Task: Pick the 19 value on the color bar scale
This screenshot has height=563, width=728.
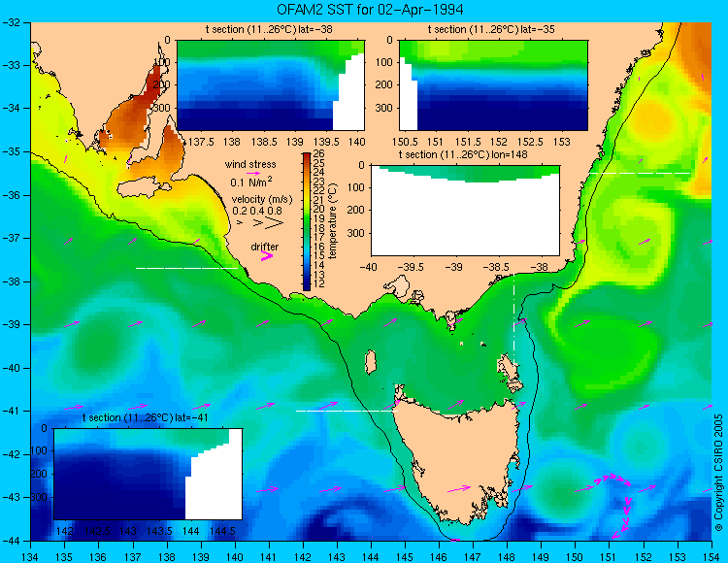Action: tap(319, 218)
